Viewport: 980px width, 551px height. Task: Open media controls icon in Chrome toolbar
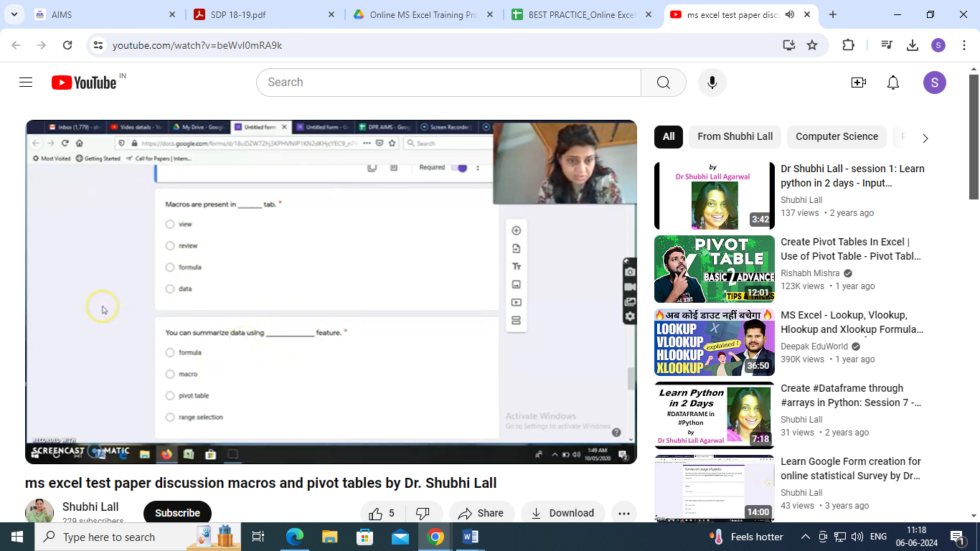click(887, 45)
